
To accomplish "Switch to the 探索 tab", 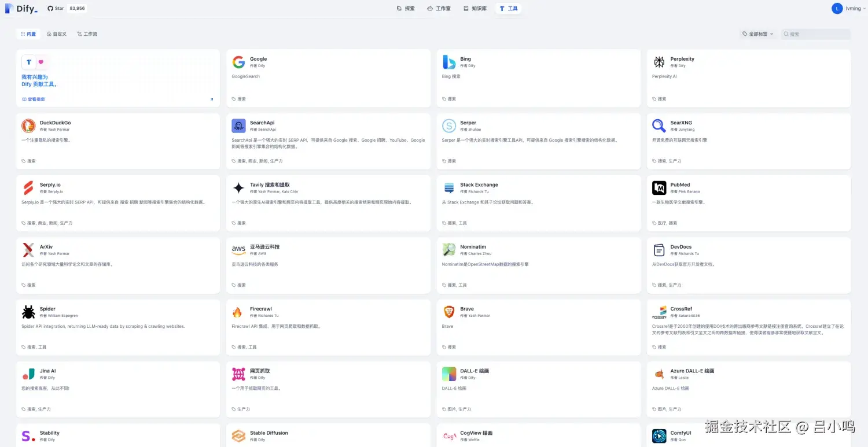I will 406,9.
